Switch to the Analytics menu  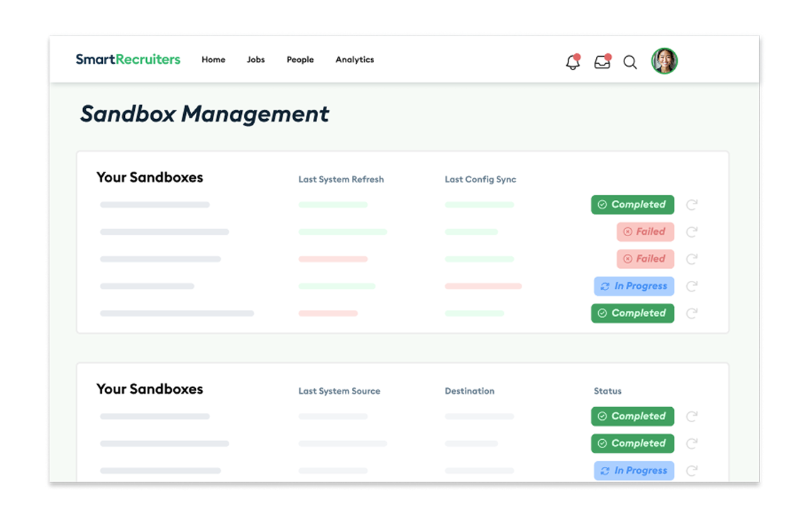tap(355, 60)
